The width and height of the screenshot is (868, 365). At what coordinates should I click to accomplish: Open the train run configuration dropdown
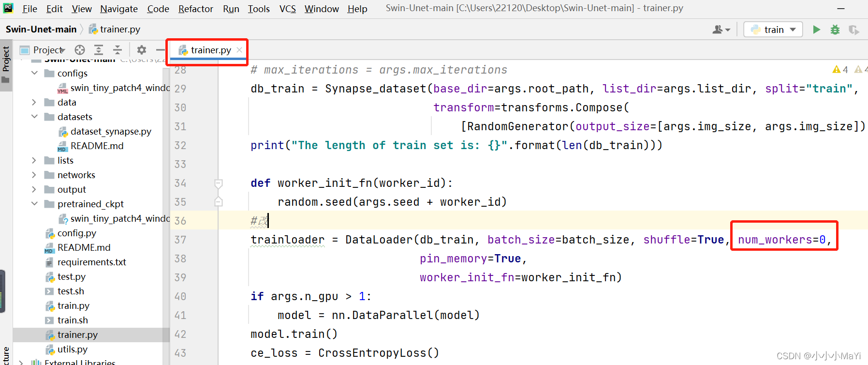(x=773, y=30)
